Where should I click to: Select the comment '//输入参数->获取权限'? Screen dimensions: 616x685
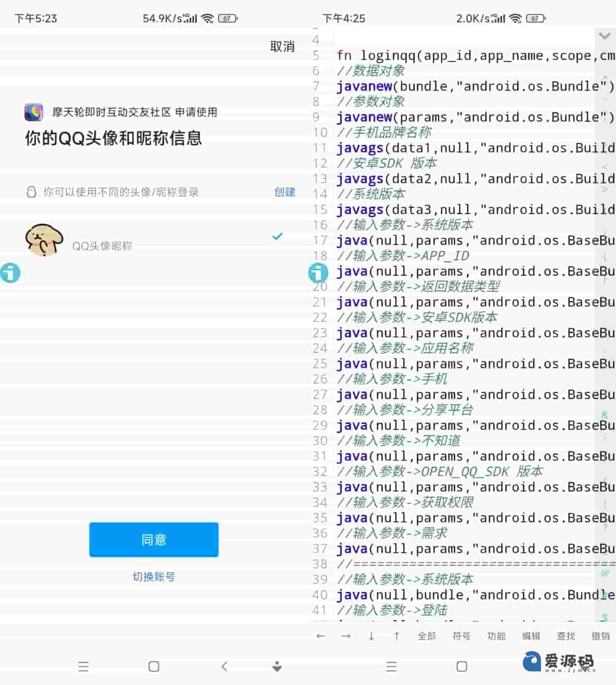pos(405,502)
